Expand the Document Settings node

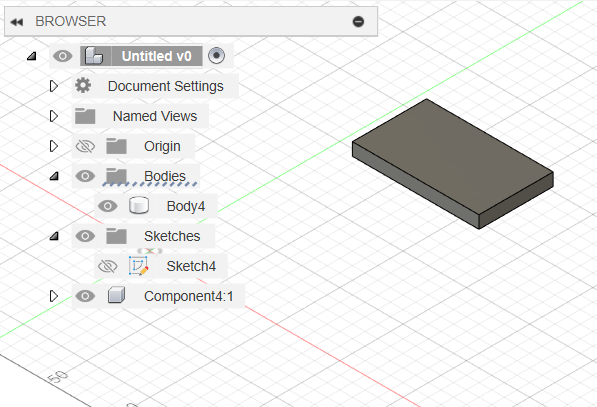[54, 86]
